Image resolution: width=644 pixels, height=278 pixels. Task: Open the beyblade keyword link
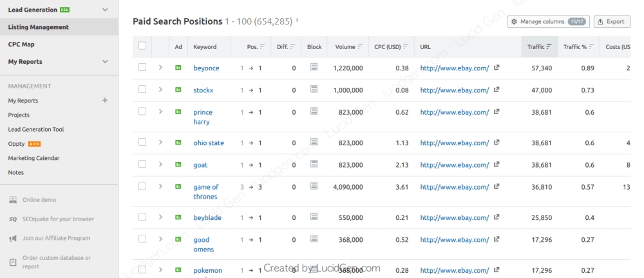pos(207,218)
